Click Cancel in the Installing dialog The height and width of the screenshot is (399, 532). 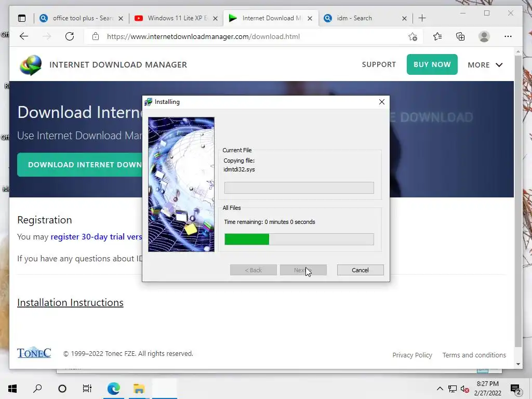pyautogui.click(x=361, y=270)
